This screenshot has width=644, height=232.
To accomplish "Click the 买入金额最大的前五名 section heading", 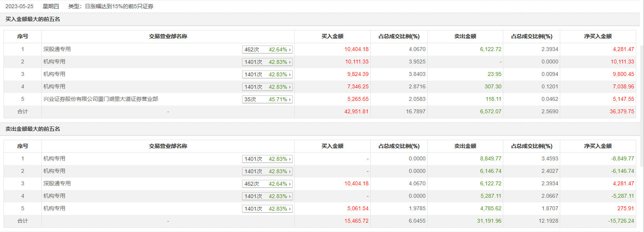I will coord(33,19).
